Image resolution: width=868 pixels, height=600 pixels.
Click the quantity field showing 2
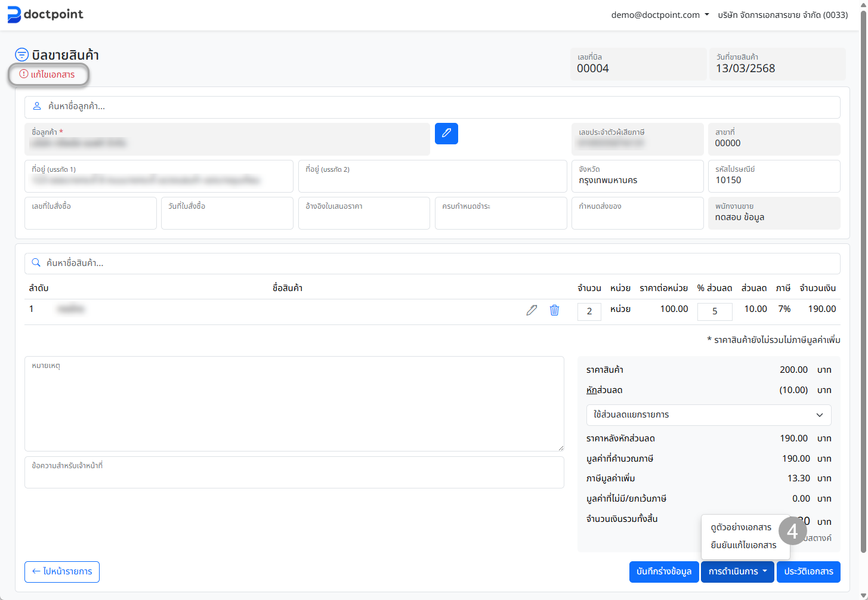(x=589, y=311)
